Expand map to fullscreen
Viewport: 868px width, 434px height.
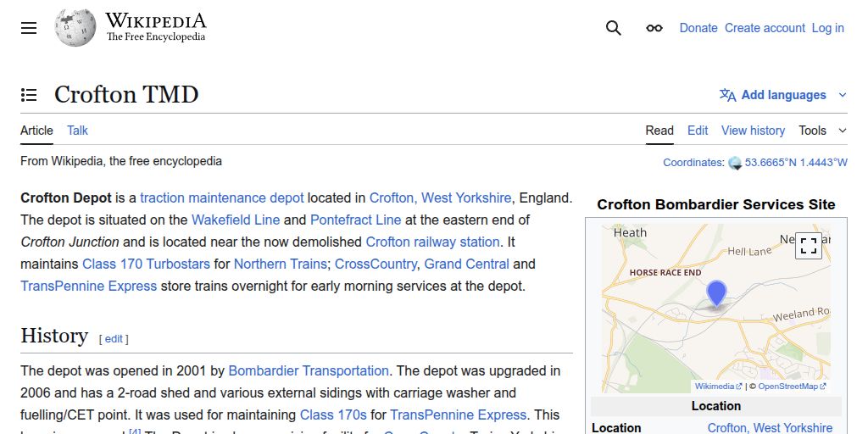click(809, 246)
